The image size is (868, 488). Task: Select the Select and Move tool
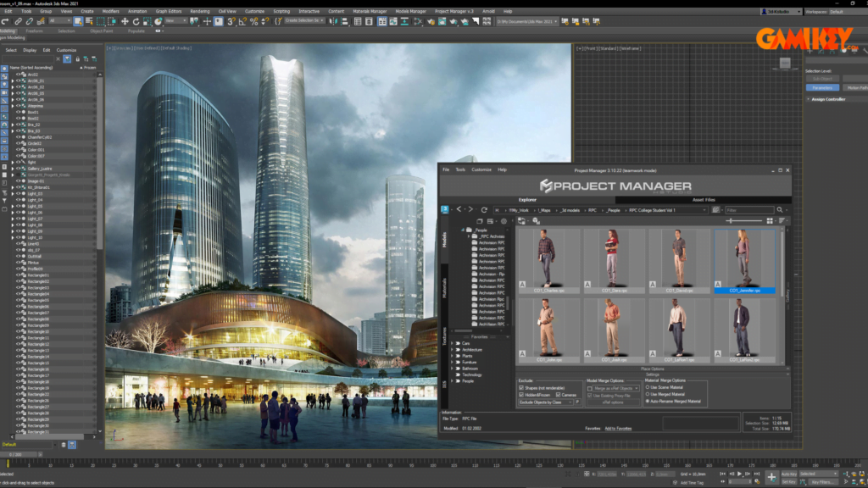(x=125, y=21)
